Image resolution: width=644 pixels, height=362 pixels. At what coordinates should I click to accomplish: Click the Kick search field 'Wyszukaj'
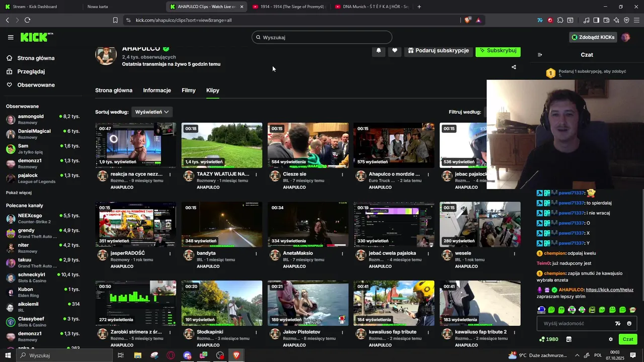[322, 37]
